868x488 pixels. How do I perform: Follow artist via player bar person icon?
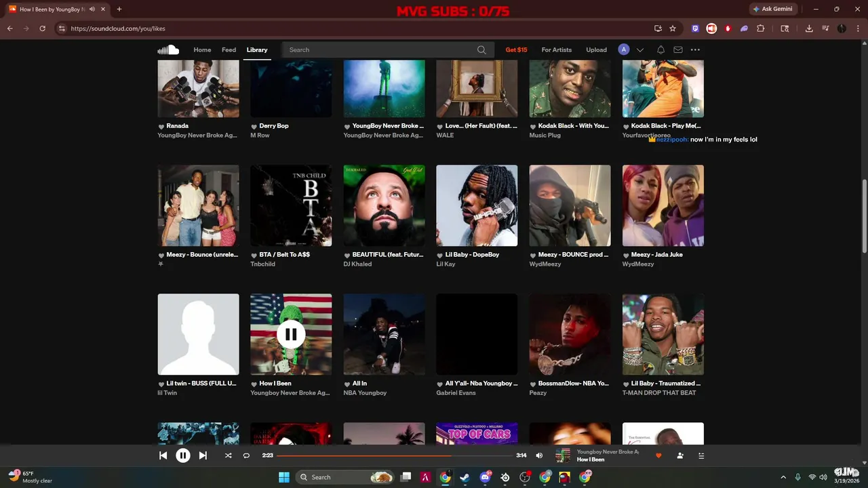tap(680, 455)
